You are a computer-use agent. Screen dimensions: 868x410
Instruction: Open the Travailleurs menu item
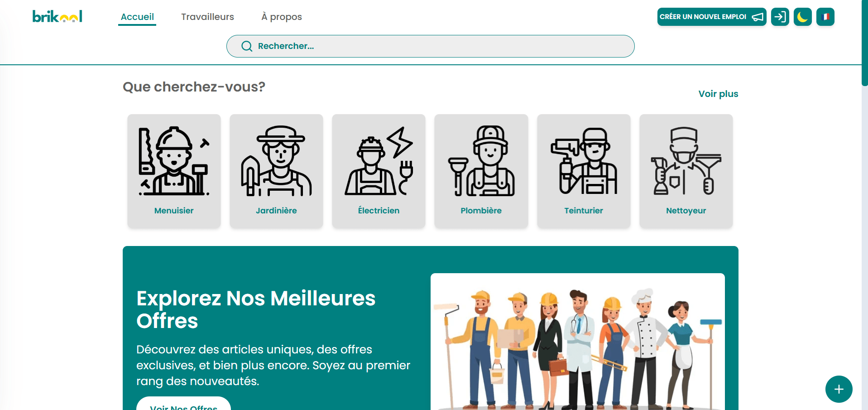pos(207,17)
